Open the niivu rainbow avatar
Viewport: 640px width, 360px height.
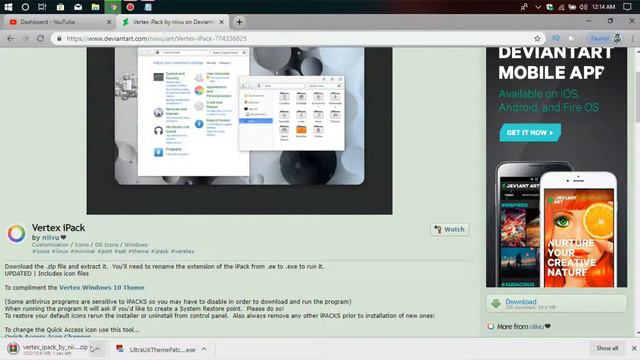16,233
